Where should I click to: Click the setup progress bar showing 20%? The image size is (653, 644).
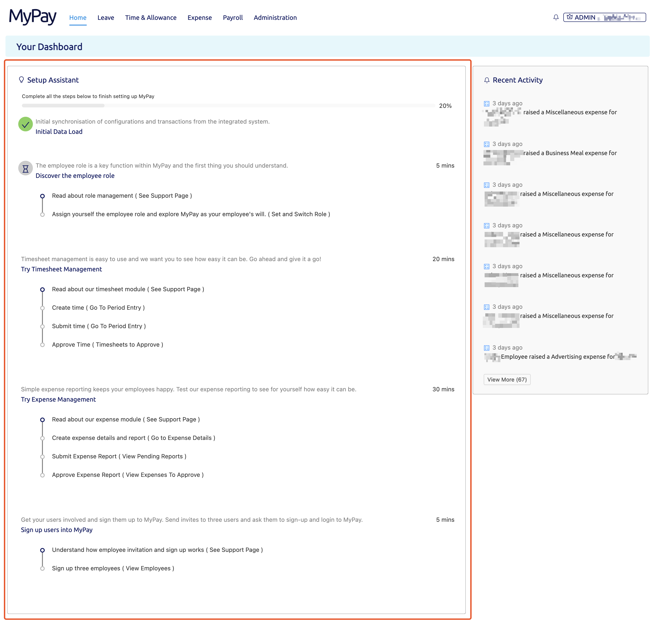[x=227, y=105]
